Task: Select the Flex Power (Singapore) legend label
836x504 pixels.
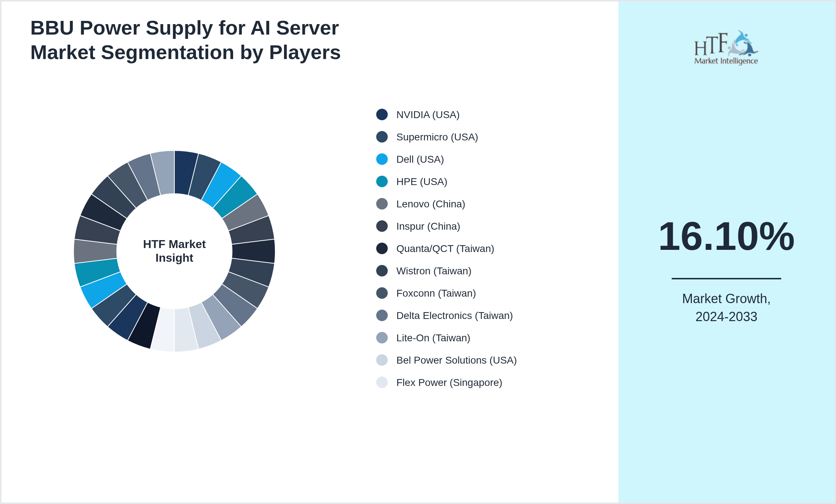Action: [x=449, y=383]
